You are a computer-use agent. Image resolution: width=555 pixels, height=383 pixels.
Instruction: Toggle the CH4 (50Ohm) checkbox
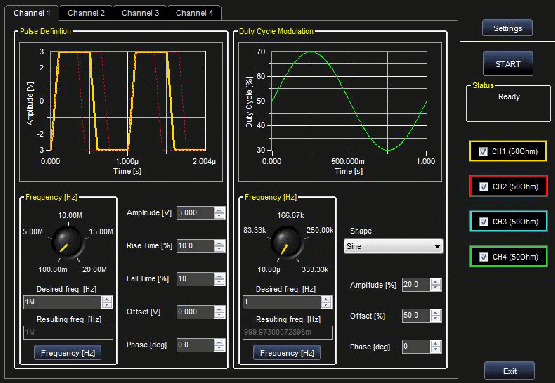[x=483, y=257]
